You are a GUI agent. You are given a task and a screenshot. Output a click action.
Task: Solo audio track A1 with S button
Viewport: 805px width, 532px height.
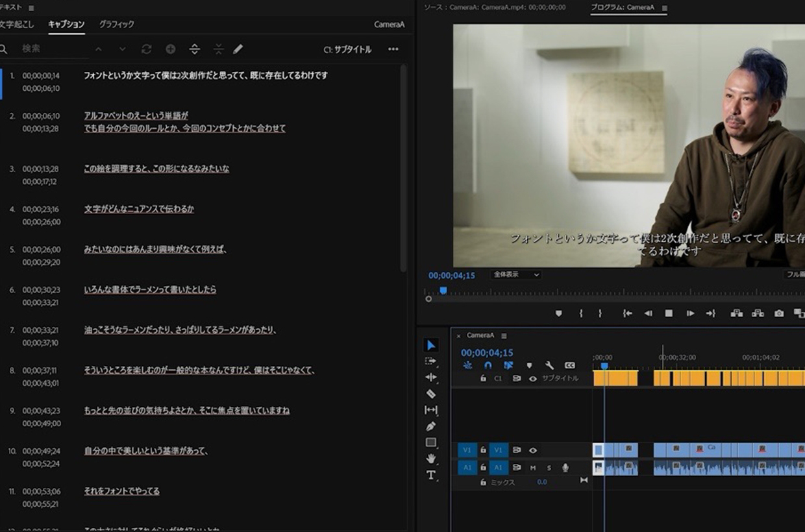pyautogui.click(x=549, y=468)
